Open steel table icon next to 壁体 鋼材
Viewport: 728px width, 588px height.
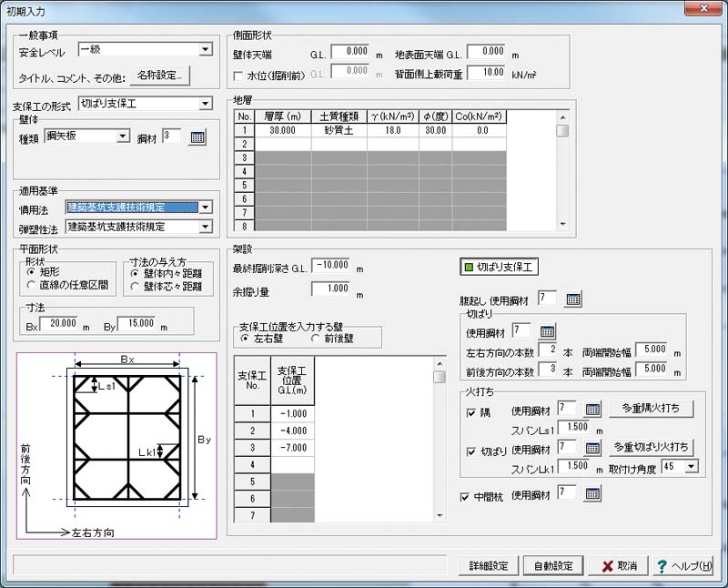coord(197,137)
